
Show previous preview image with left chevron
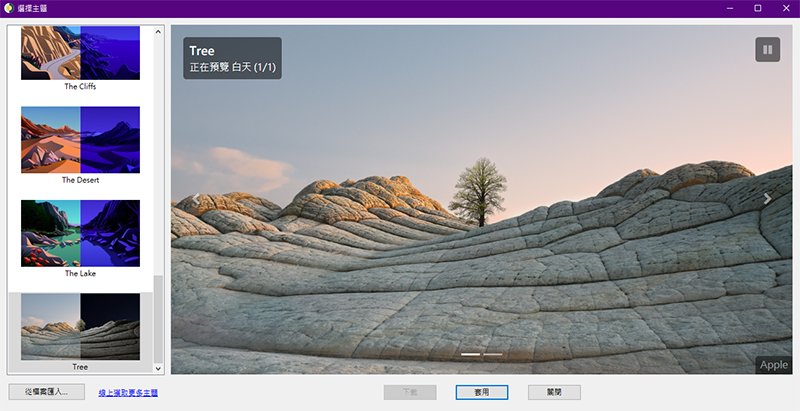click(195, 199)
